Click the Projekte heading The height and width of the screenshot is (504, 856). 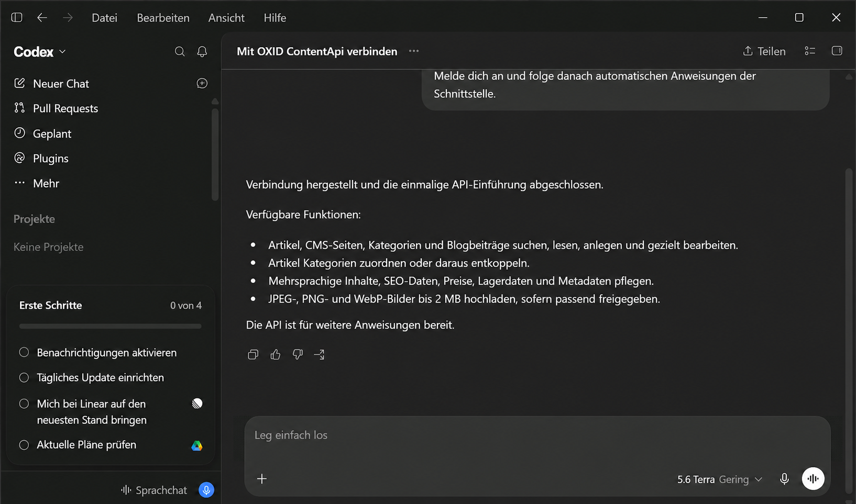point(34,219)
